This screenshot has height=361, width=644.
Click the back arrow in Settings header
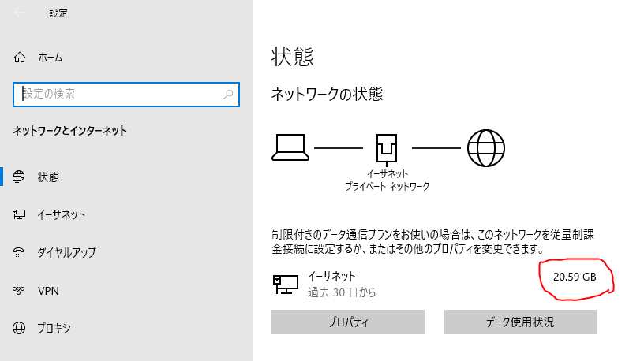pos(19,13)
